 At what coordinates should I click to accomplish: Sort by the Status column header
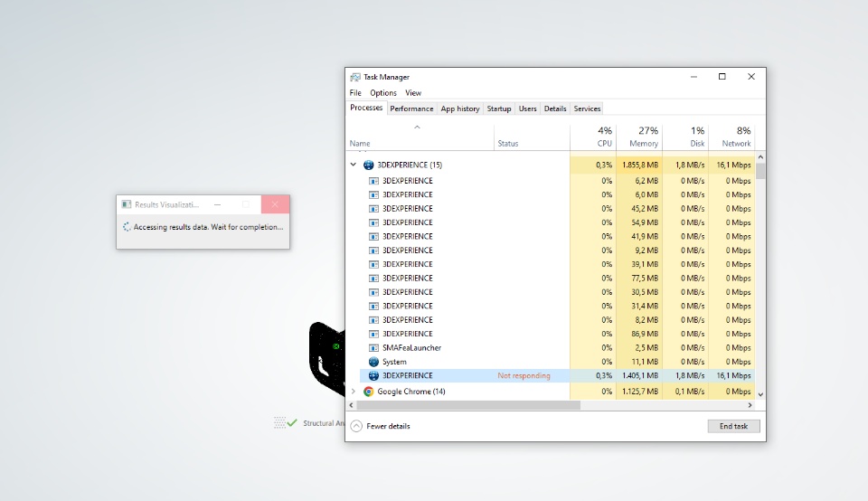(532, 137)
